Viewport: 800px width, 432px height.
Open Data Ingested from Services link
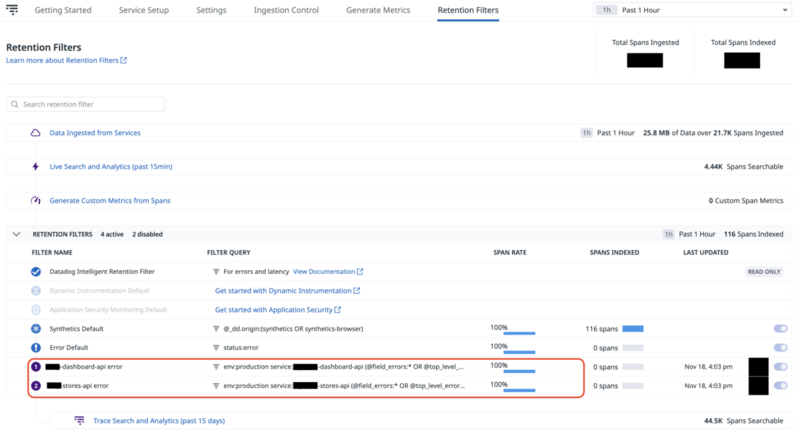point(95,133)
